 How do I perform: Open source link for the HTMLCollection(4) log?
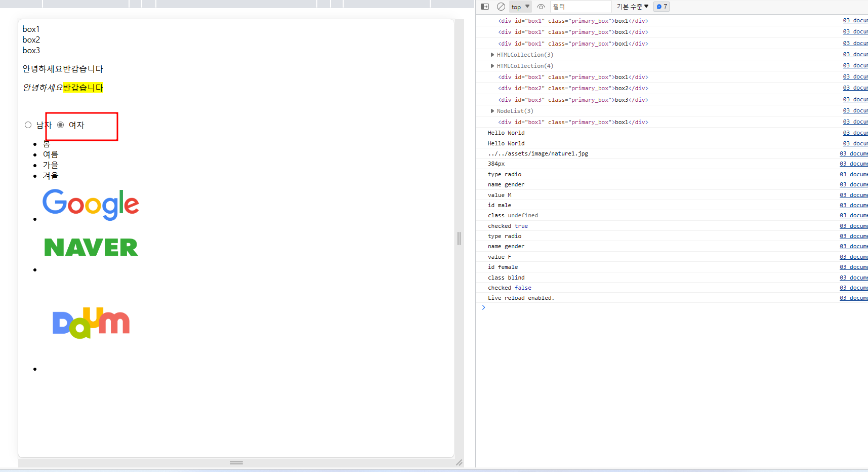click(855, 65)
